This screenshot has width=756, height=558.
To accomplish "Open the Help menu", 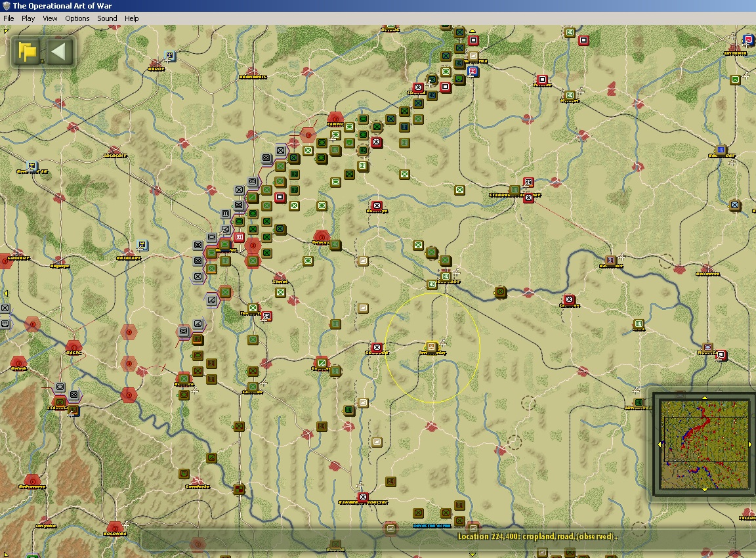I will 132,18.
